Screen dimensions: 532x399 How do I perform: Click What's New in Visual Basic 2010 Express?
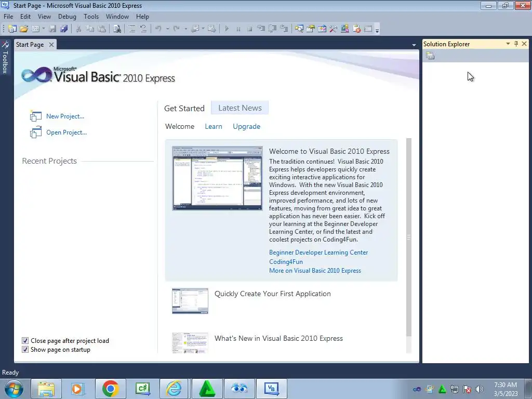tap(278, 338)
